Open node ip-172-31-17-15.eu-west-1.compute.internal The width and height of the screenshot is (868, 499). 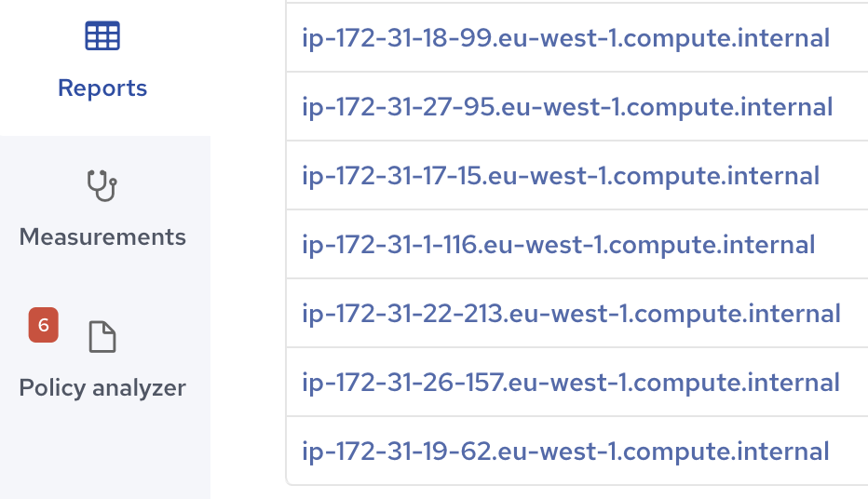[x=561, y=176]
